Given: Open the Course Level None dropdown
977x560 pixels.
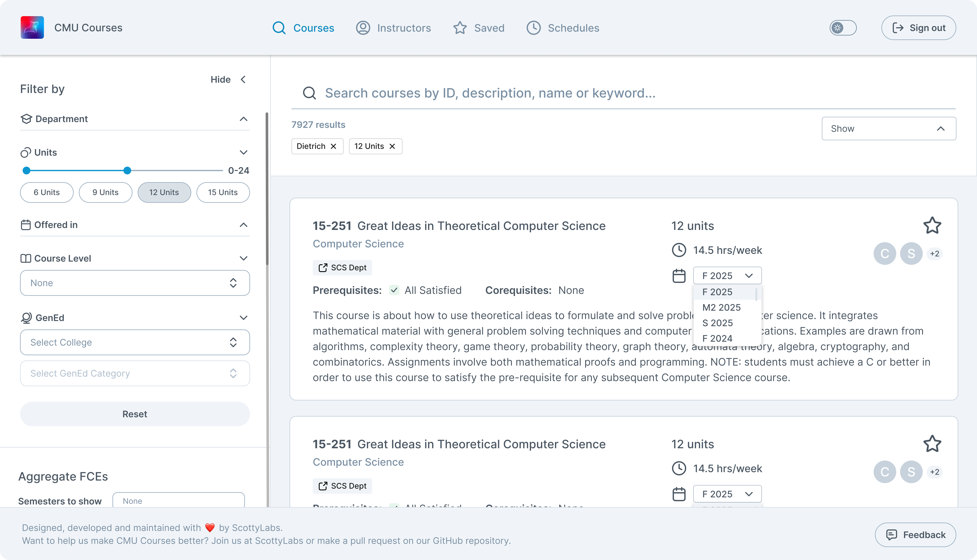Looking at the screenshot, I should [135, 283].
